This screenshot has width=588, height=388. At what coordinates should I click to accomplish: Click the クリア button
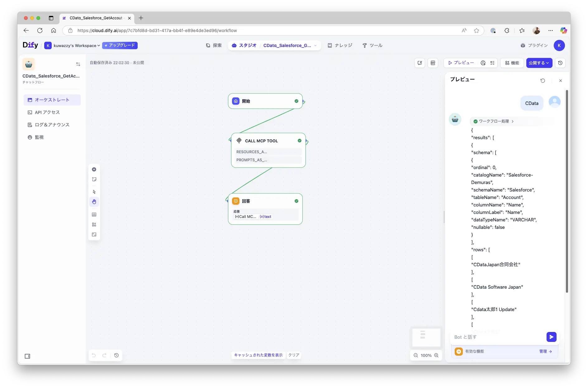[x=294, y=355]
